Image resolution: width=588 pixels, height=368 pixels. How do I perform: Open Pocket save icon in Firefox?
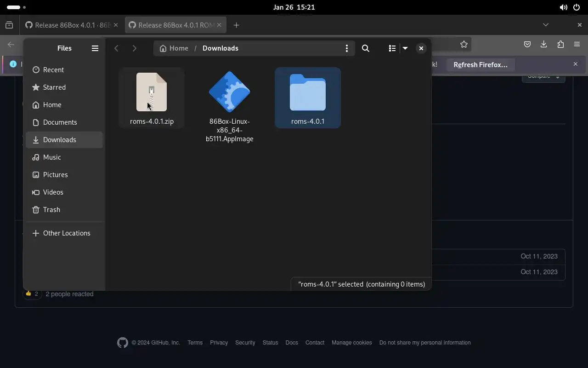[x=527, y=45]
